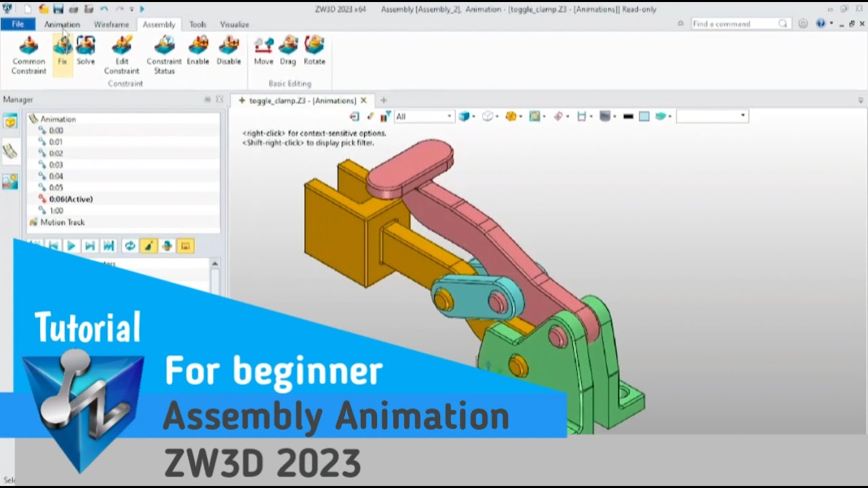Click the Save disk icon
The height and width of the screenshot is (488, 868).
click(x=58, y=9)
